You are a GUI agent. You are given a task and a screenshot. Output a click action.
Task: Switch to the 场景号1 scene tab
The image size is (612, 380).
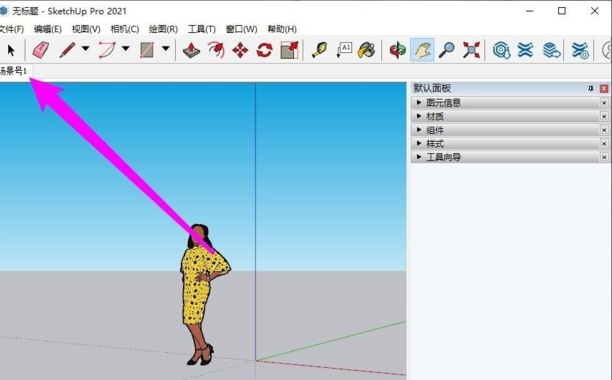(15, 71)
